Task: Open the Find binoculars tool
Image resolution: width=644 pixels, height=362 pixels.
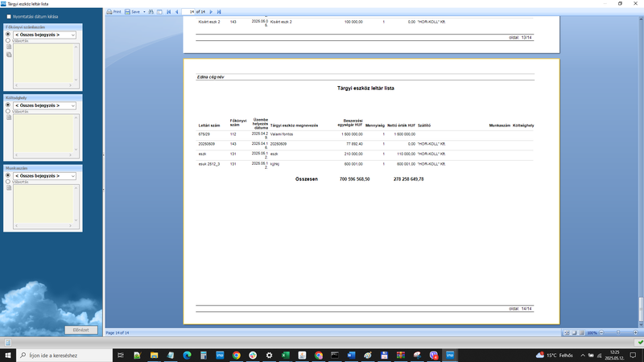Action: pos(151,12)
